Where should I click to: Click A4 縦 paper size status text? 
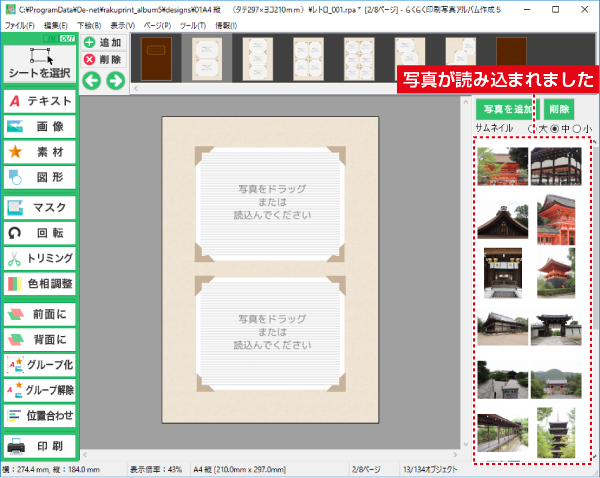(x=240, y=469)
